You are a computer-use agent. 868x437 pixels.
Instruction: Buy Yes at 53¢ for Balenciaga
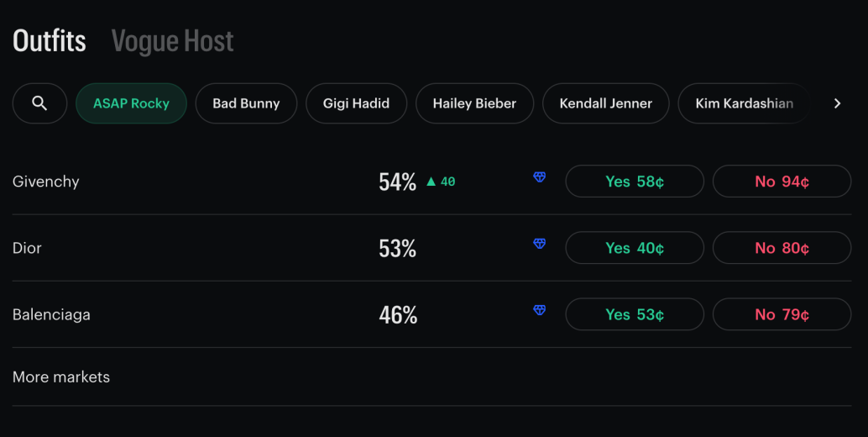pos(635,314)
